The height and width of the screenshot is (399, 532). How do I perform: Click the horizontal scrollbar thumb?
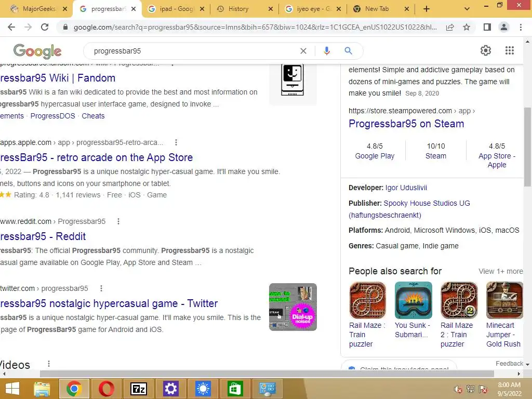pos(267,374)
